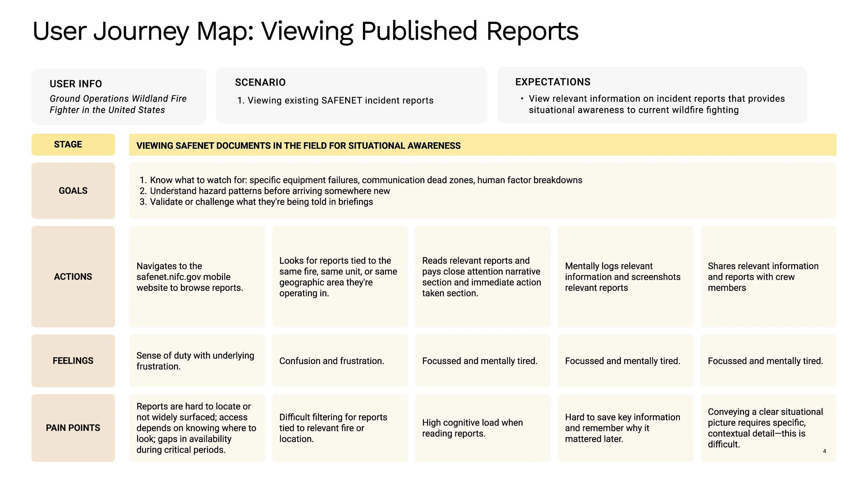This screenshot has height=488, width=868.
Task: Click 'Reports are hard to locate' pain point
Action: 196,428
